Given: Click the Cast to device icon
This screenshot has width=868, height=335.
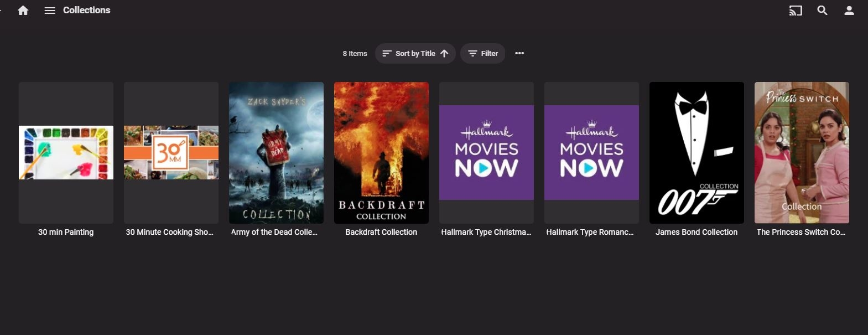Looking at the screenshot, I should pos(796,11).
